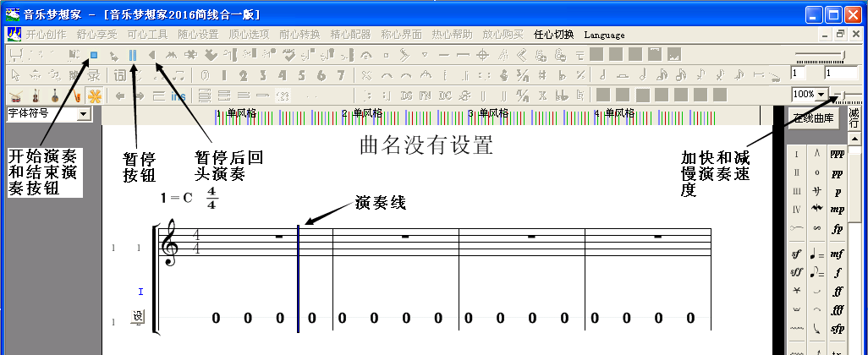The width and height of the screenshot is (868, 355).
Task: Click the orange asterisk instrument icon
Action: tap(96, 96)
